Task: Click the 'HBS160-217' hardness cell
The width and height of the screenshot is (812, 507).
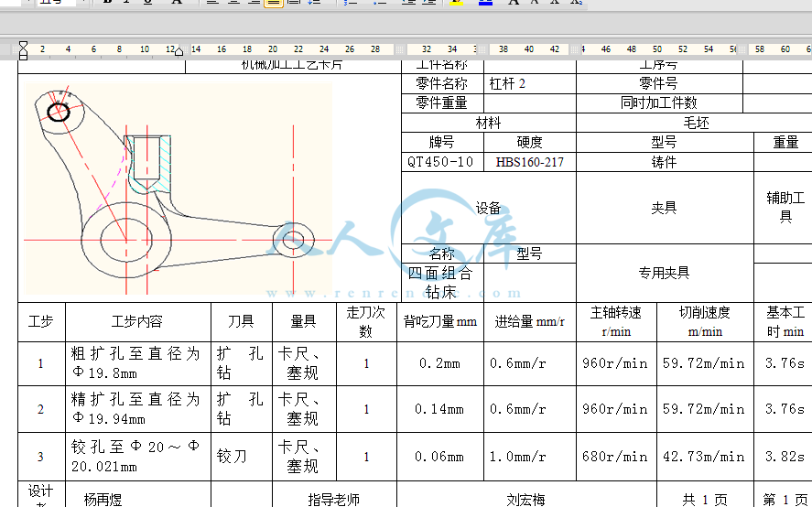Action: coord(530,162)
